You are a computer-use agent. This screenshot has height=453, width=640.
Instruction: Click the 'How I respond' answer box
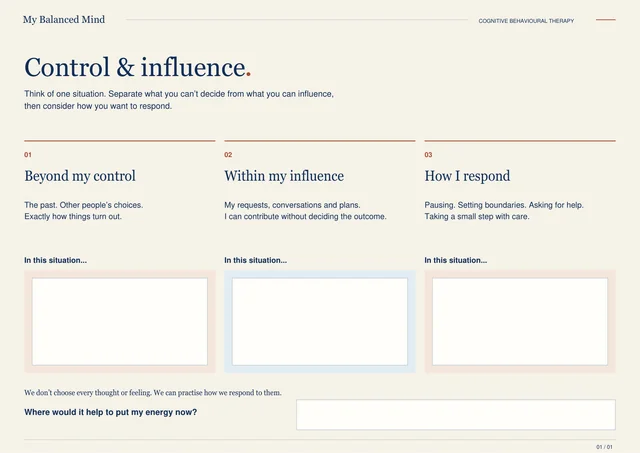coord(520,322)
